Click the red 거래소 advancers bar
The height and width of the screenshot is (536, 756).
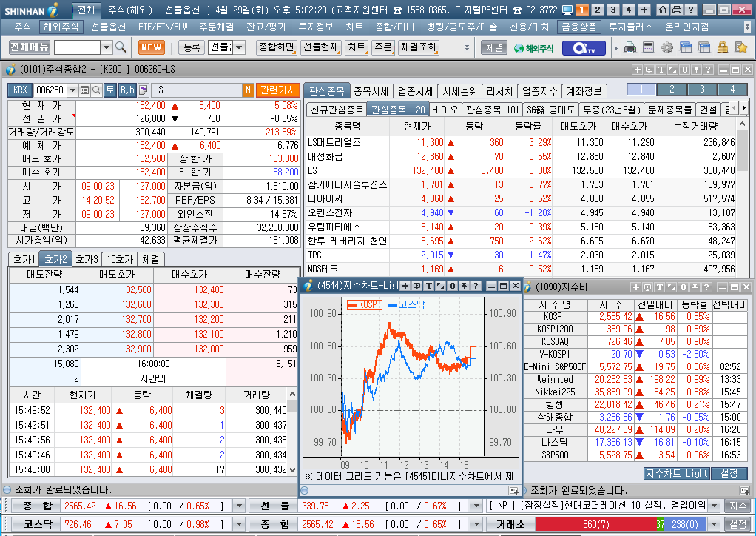[x=596, y=524]
